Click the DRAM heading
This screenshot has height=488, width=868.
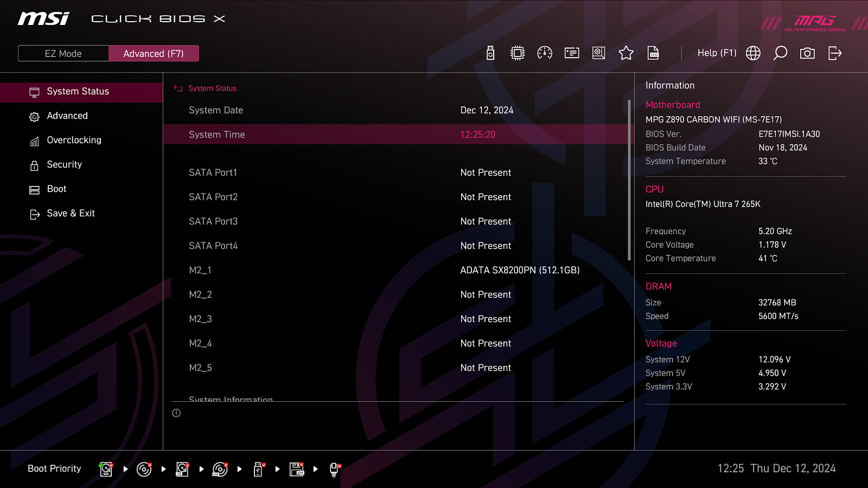pos(659,286)
